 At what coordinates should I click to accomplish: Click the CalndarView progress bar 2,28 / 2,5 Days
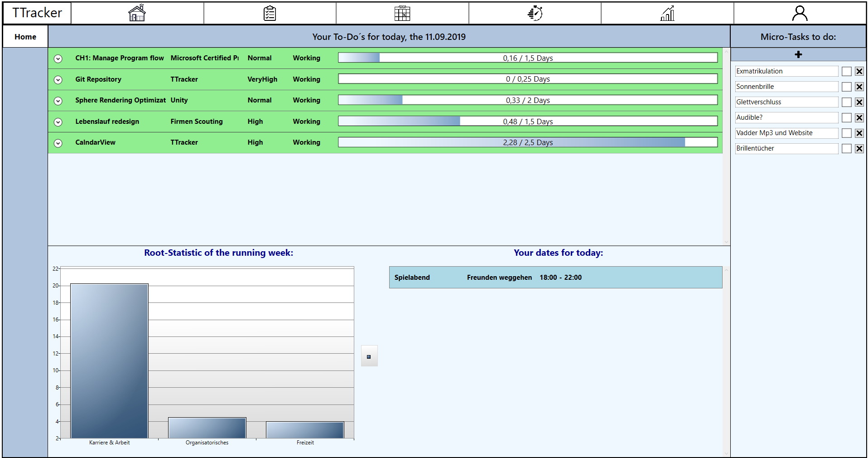pyautogui.click(x=528, y=142)
